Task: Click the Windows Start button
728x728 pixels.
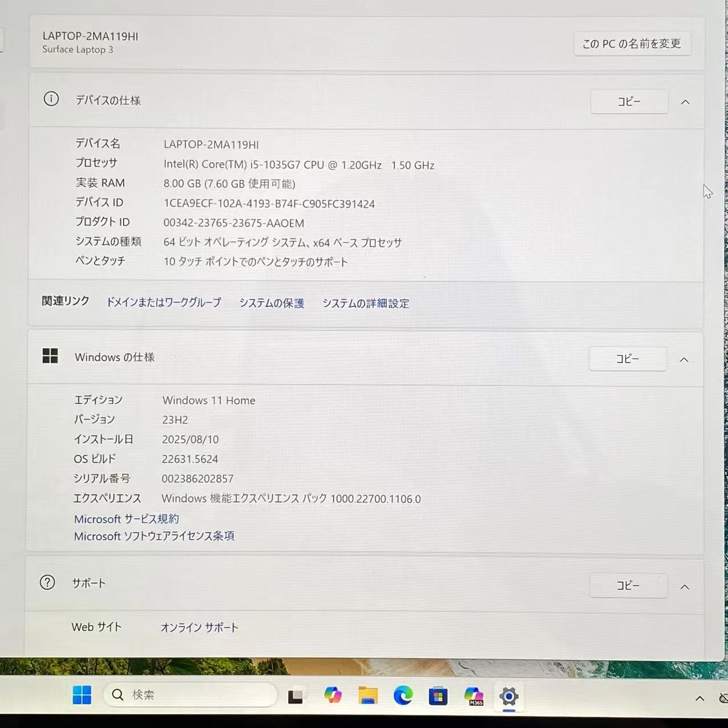Action: (82, 695)
